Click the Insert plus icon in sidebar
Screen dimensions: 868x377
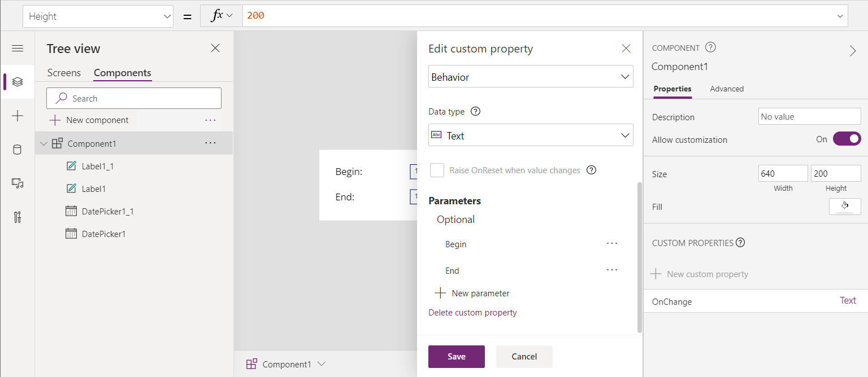coord(18,116)
